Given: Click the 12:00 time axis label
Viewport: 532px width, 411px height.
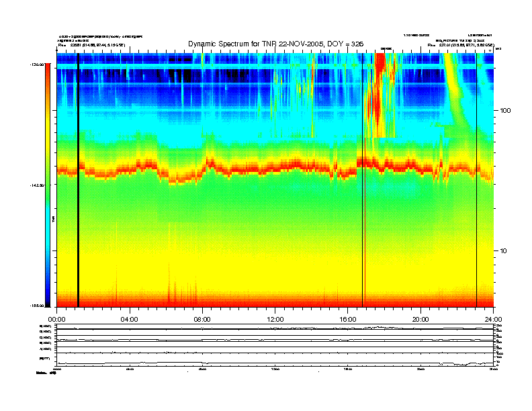Looking at the screenshot, I should pyautogui.click(x=275, y=320).
